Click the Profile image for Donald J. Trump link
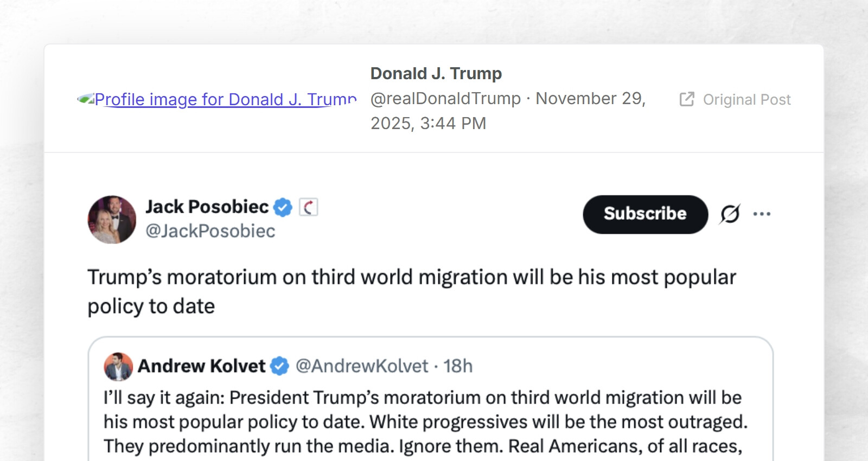The image size is (868, 461). (x=225, y=100)
